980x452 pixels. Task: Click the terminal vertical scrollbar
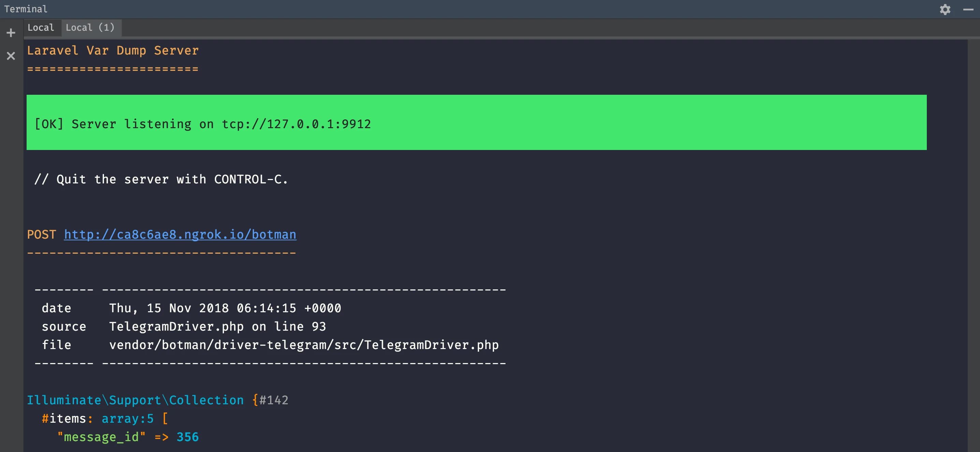[974, 243]
